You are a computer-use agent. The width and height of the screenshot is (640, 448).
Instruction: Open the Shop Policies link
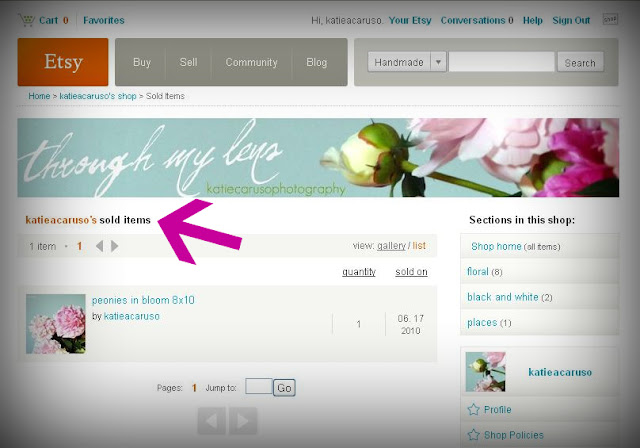point(514,435)
